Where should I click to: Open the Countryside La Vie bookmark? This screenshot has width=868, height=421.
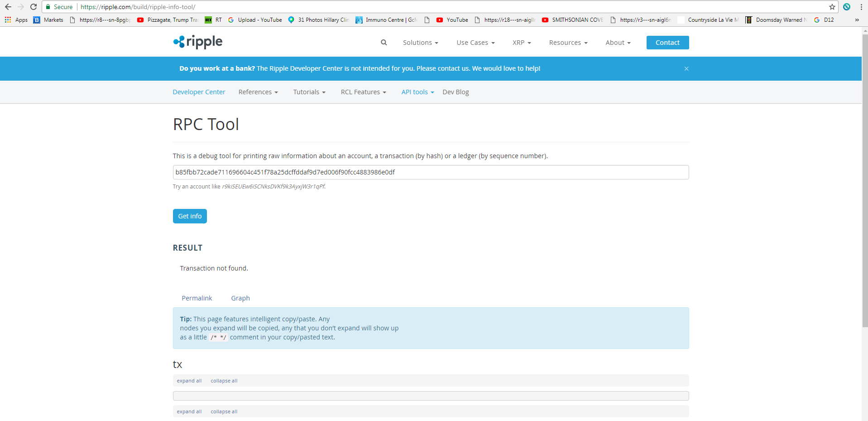click(708, 20)
